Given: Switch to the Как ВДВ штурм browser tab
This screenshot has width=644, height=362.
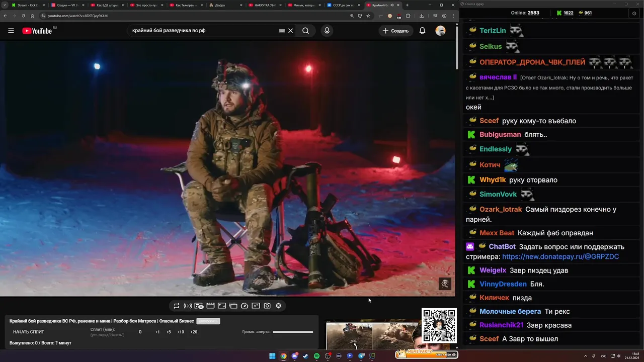Looking at the screenshot, I should (x=107, y=5).
